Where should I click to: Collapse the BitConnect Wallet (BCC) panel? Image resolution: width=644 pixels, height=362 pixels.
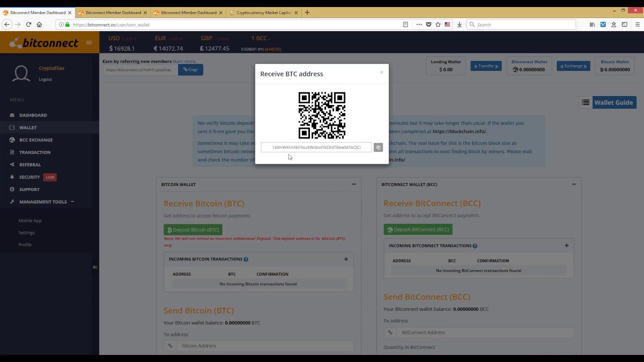click(x=574, y=184)
